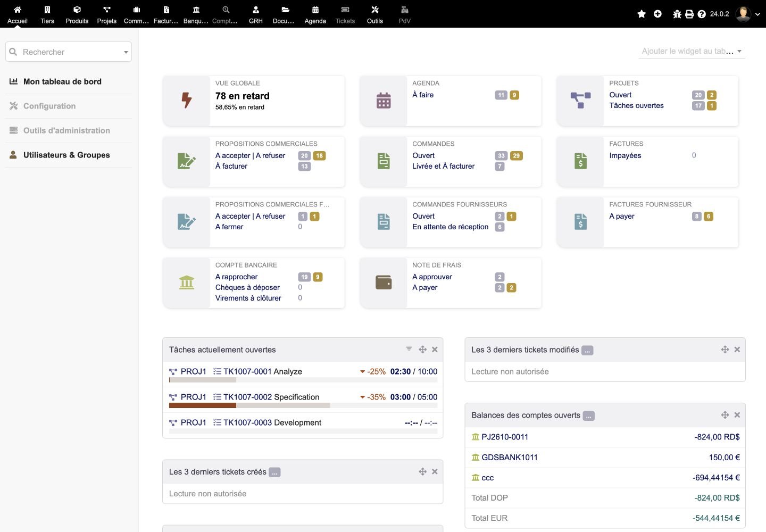Open the Ajouter le widget dropdown
766x532 pixels.
[x=692, y=51]
